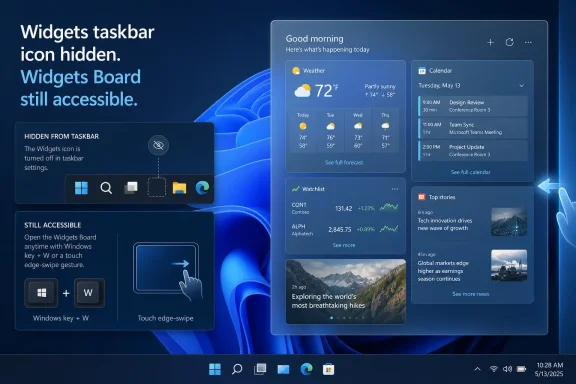This screenshot has height=384, width=576.
Task: Open the See more news link
Action: [471, 294]
